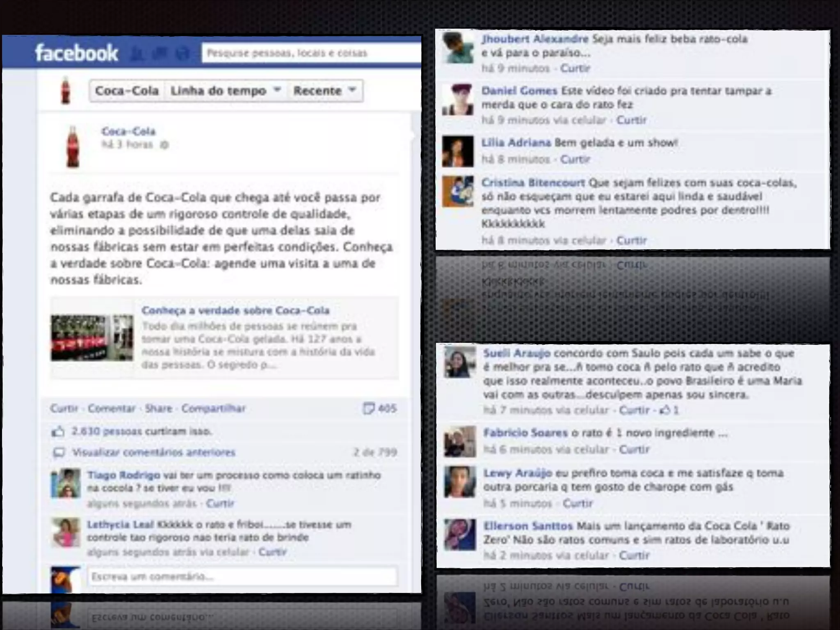840x630 pixels.
Task: Select the Coca-Cola tab button
Action: pyautogui.click(x=127, y=91)
